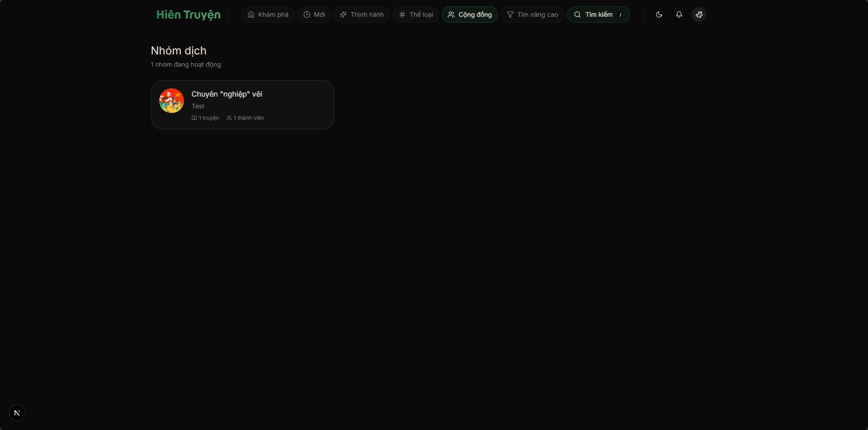868x430 pixels.
Task: Click the translation group's round avatar
Action: [172, 101]
